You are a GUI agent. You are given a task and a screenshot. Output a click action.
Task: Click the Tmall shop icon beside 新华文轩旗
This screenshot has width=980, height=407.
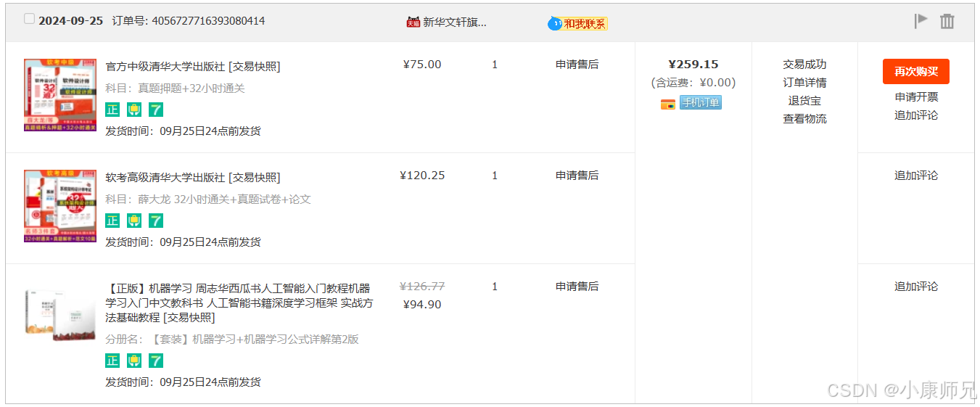click(413, 22)
